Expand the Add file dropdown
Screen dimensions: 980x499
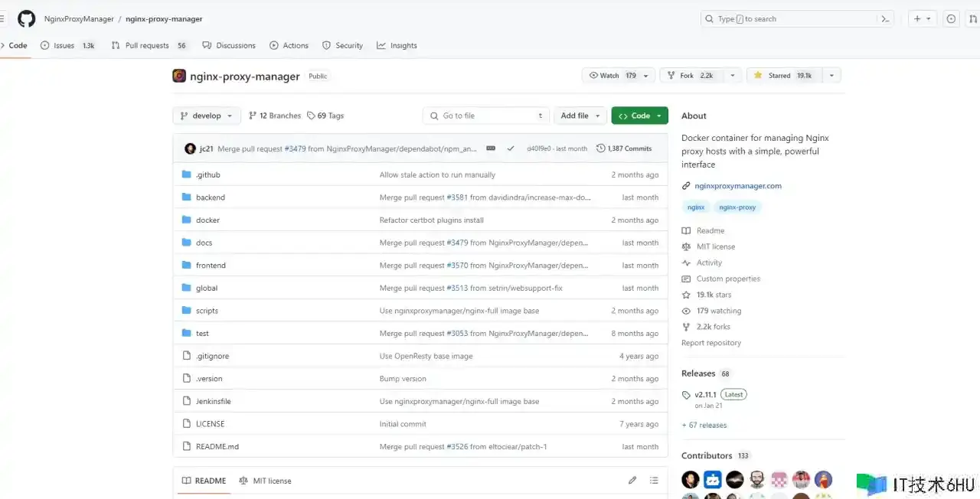point(580,116)
